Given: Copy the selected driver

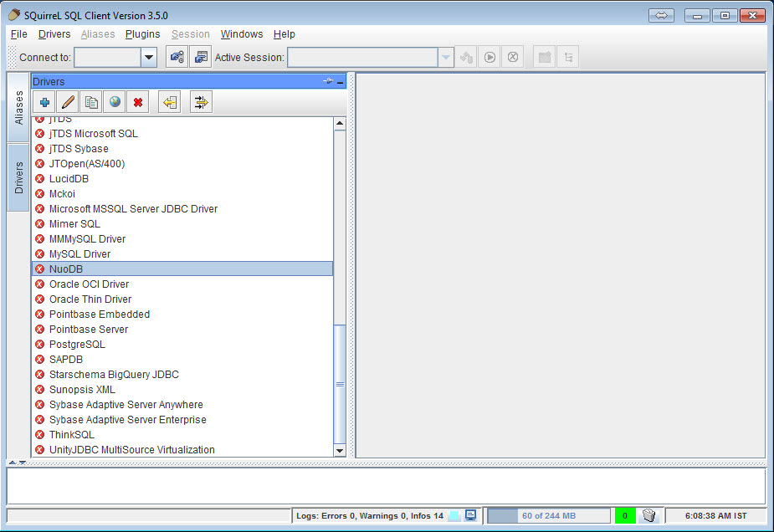Looking at the screenshot, I should [x=91, y=102].
